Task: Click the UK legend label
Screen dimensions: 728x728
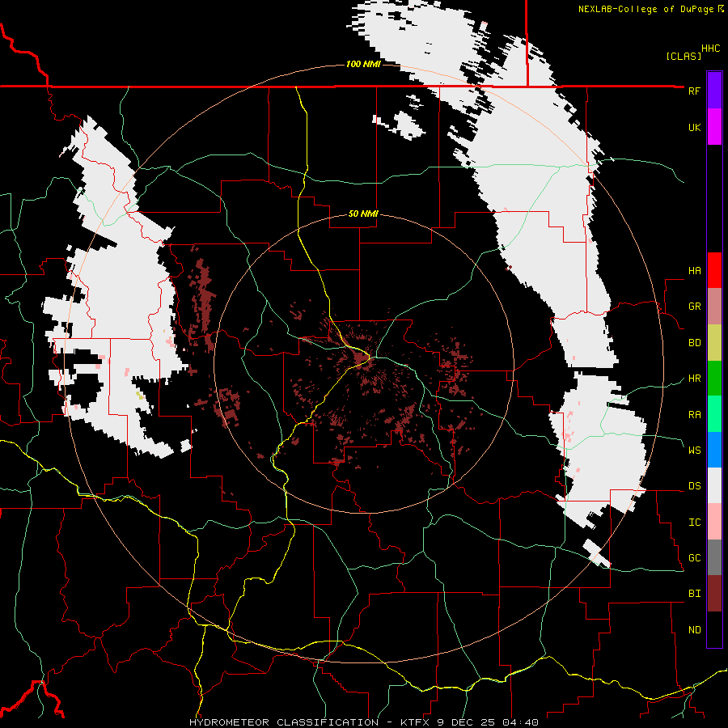Action: (694, 127)
